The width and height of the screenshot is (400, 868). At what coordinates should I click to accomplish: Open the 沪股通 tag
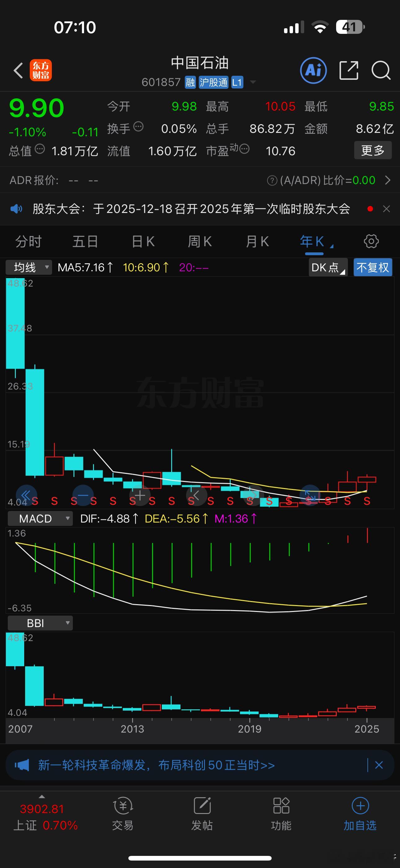pyautogui.click(x=213, y=82)
